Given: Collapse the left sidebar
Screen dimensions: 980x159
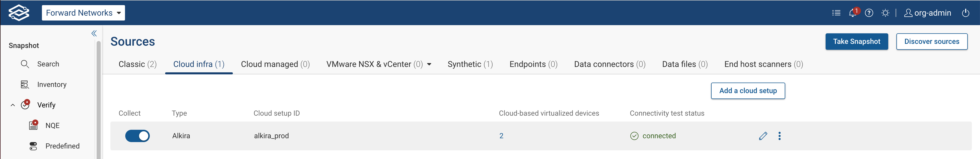Looking at the screenshot, I should point(94,33).
